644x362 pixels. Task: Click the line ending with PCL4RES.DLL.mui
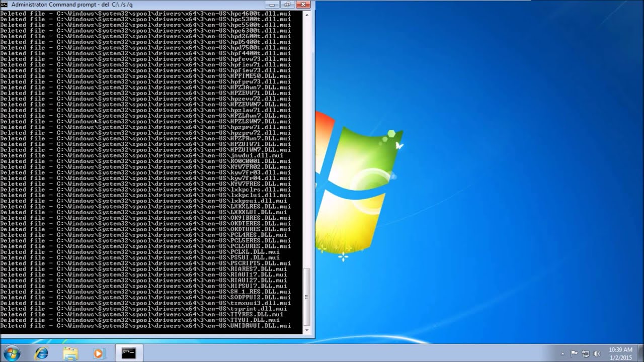[143, 235]
